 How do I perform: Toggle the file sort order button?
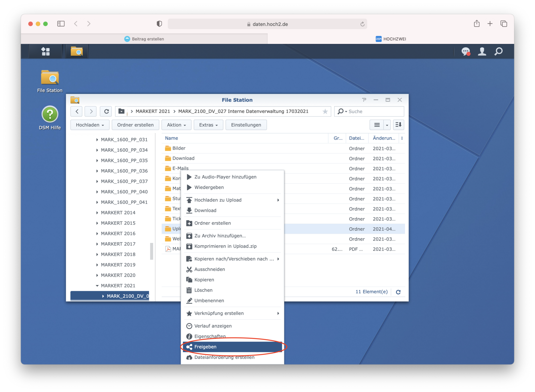coord(398,125)
